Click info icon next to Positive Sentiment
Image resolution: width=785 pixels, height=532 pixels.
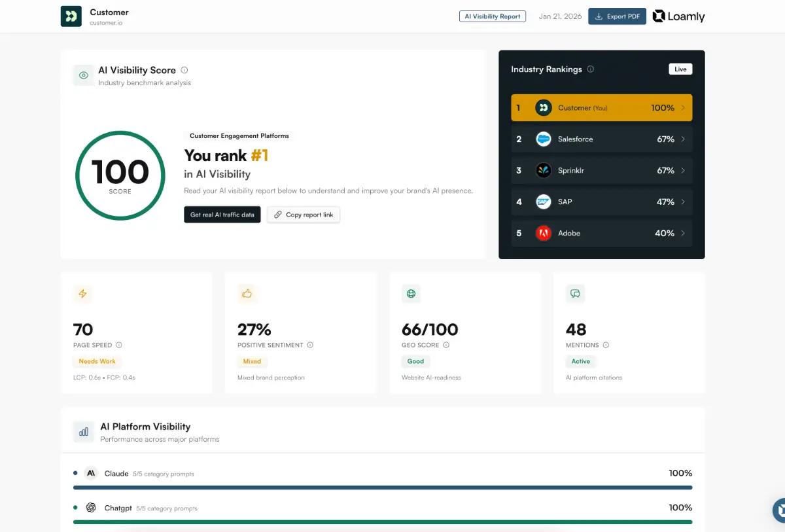coord(310,345)
